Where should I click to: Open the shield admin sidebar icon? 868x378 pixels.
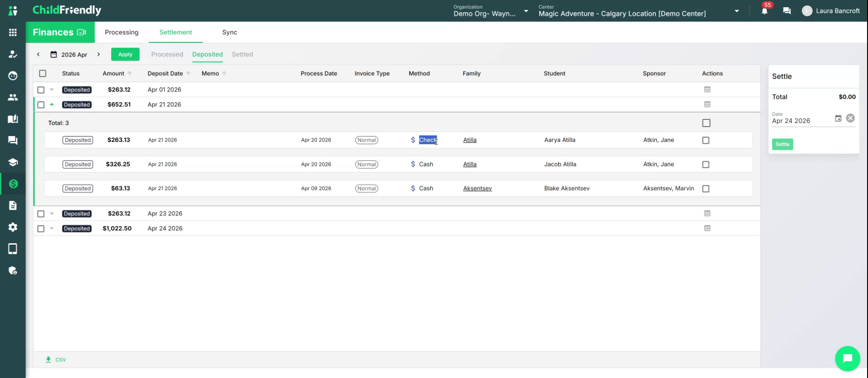tap(13, 270)
